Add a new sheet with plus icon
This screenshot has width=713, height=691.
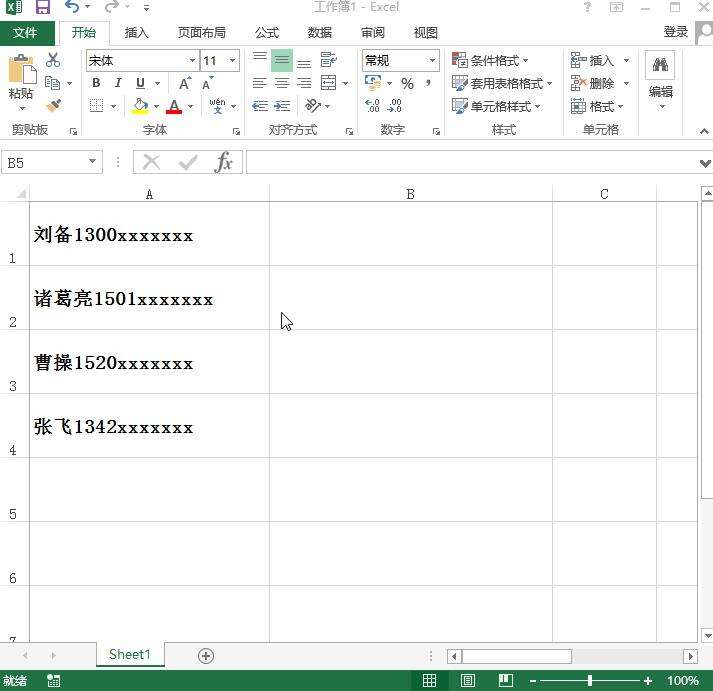(206, 656)
